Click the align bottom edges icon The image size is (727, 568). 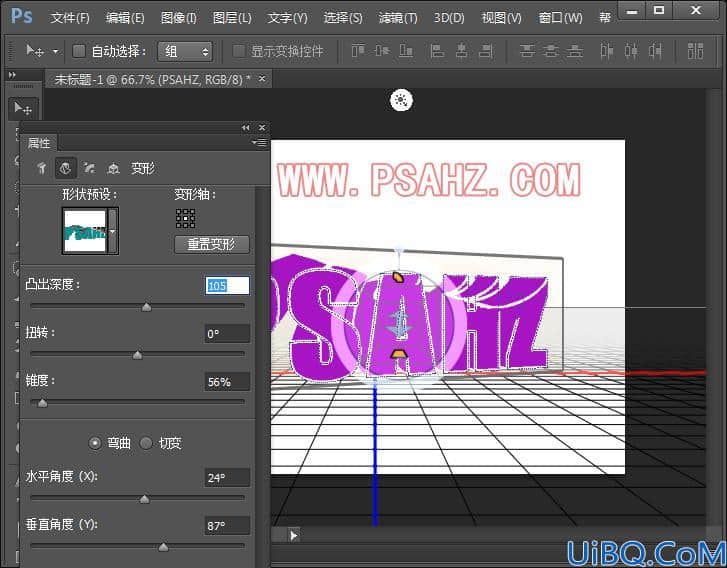tap(406, 51)
